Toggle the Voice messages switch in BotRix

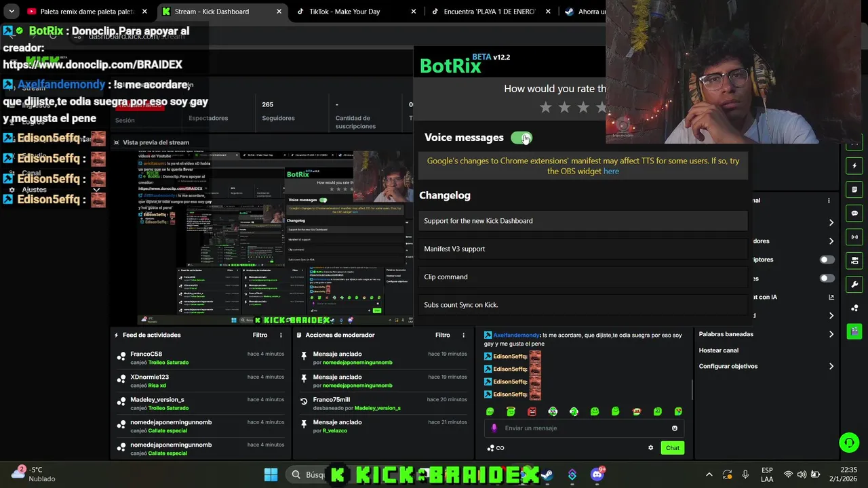(521, 138)
